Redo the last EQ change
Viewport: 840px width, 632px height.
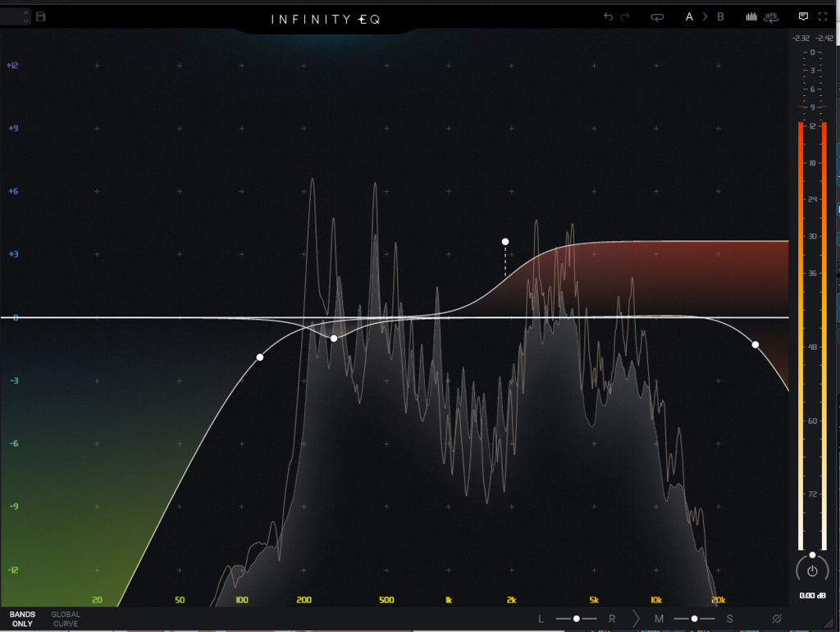click(x=624, y=16)
